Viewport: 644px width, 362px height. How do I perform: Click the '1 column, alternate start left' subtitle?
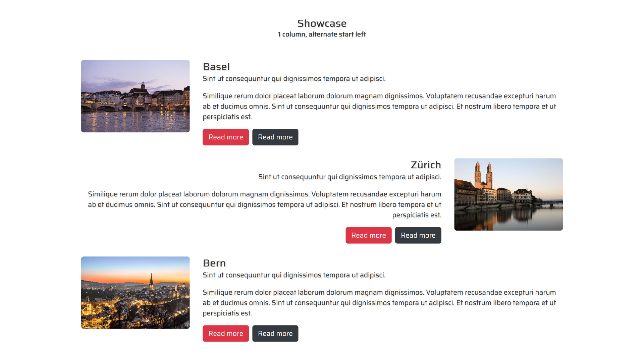click(x=322, y=34)
